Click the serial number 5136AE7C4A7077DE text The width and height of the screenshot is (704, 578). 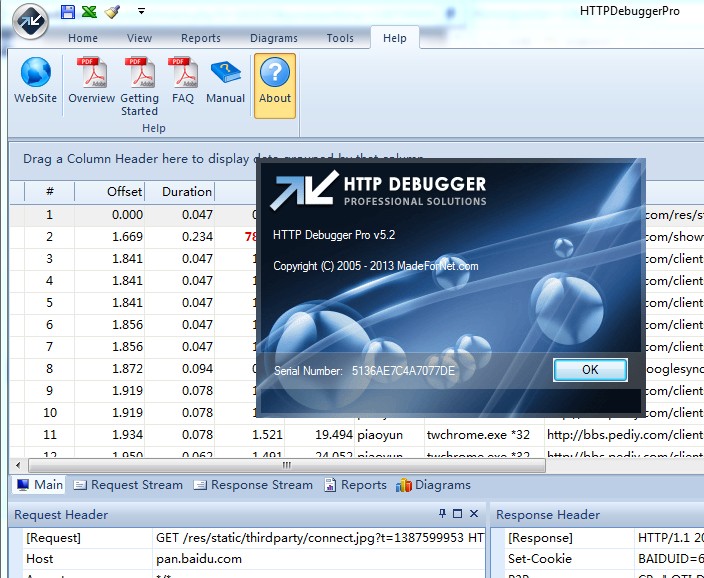click(x=403, y=371)
